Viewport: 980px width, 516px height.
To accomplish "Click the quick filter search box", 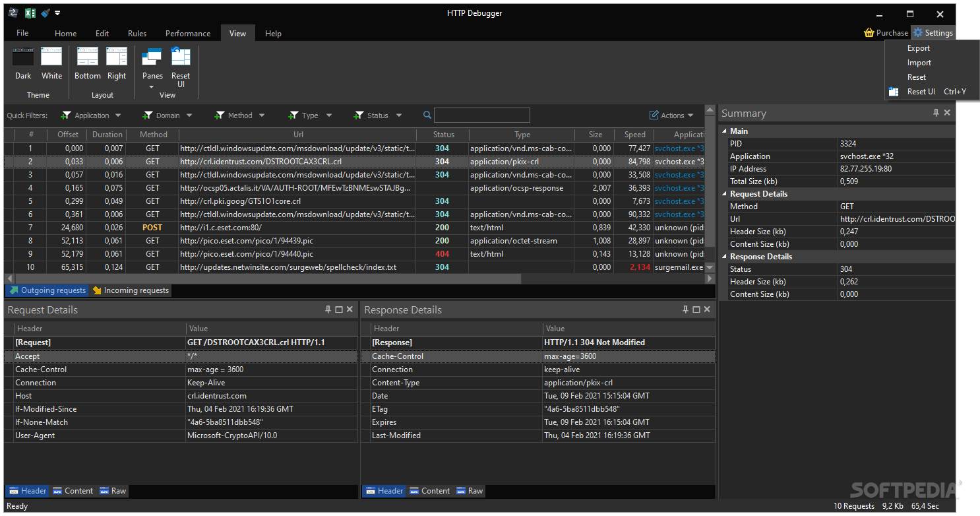I will pyautogui.click(x=481, y=115).
